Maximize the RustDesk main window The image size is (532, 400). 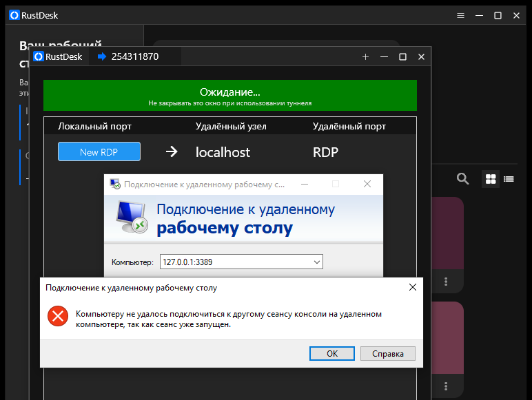[498, 16]
